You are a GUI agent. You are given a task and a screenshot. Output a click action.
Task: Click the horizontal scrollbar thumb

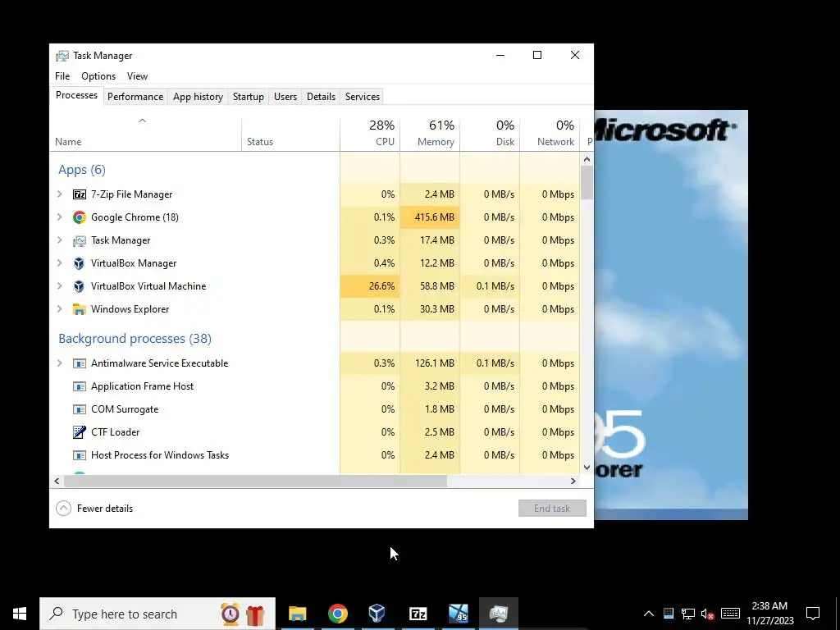tap(256, 481)
